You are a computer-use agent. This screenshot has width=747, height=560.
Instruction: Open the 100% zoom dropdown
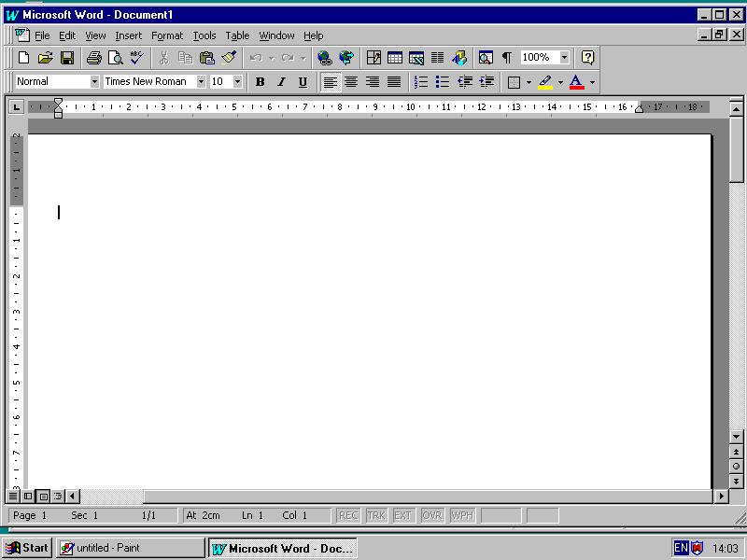[x=565, y=58]
